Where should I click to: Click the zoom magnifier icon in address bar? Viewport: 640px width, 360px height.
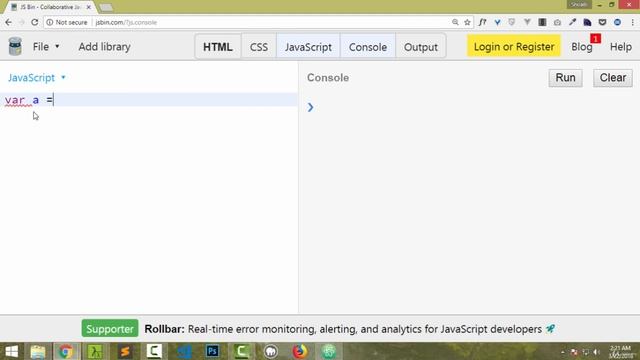coord(455,22)
